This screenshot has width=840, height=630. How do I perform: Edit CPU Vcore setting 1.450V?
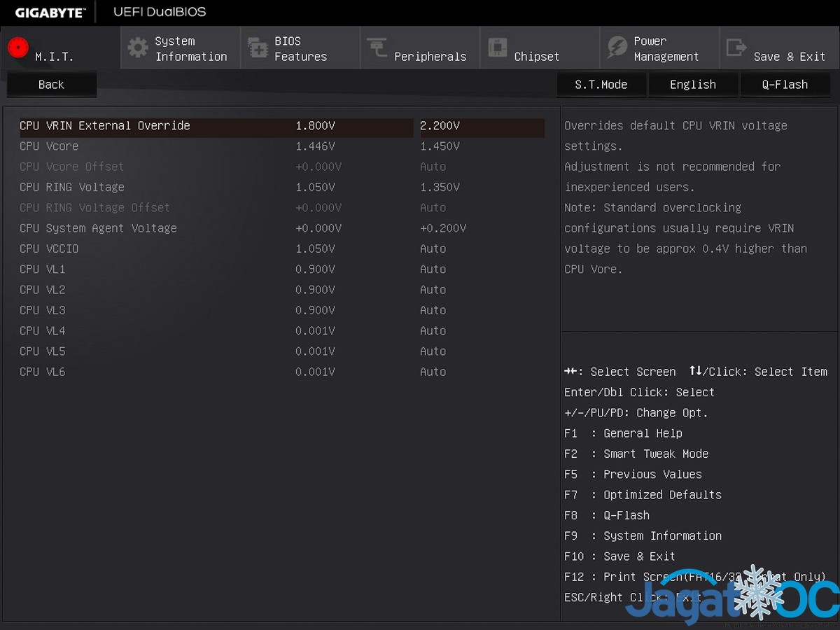point(440,146)
